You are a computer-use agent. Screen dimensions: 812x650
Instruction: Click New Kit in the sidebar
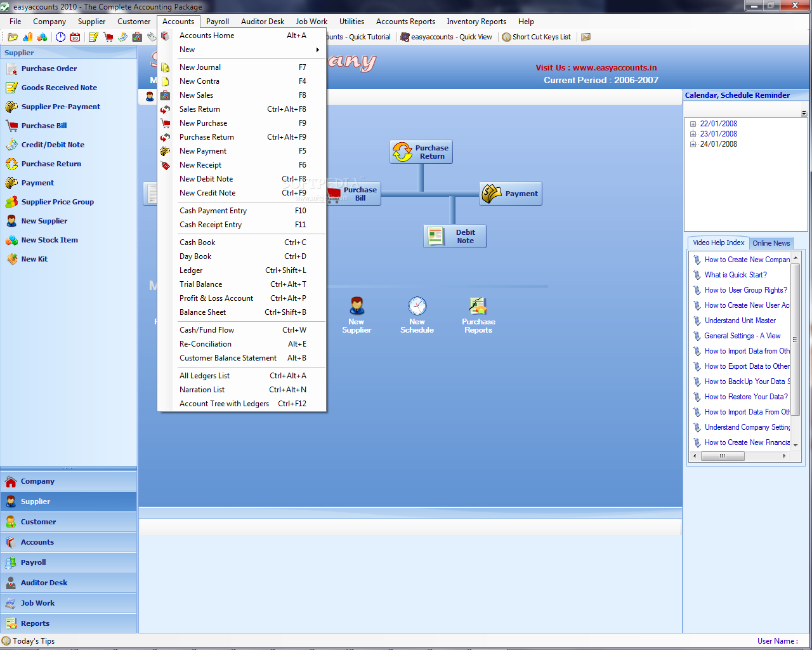pyautogui.click(x=34, y=259)
